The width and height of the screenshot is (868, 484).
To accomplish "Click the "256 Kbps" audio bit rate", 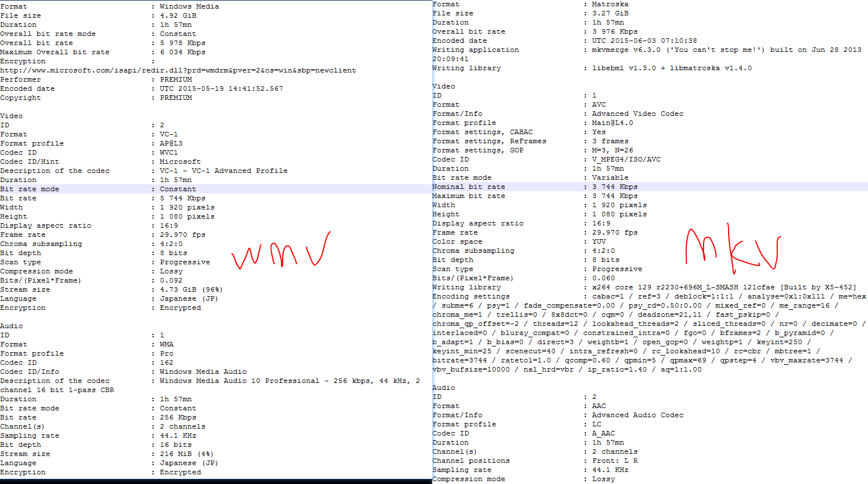I will click(178, 417).
